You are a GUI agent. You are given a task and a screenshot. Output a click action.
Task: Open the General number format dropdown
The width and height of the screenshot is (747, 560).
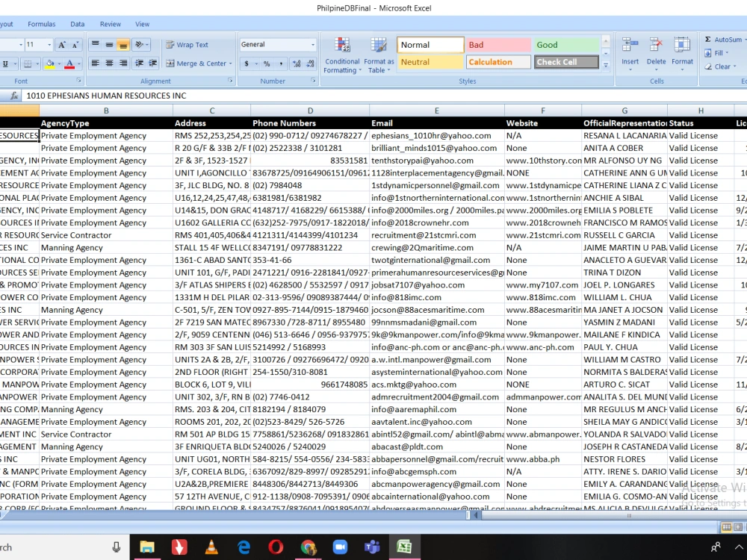click(x=312, y=44)
